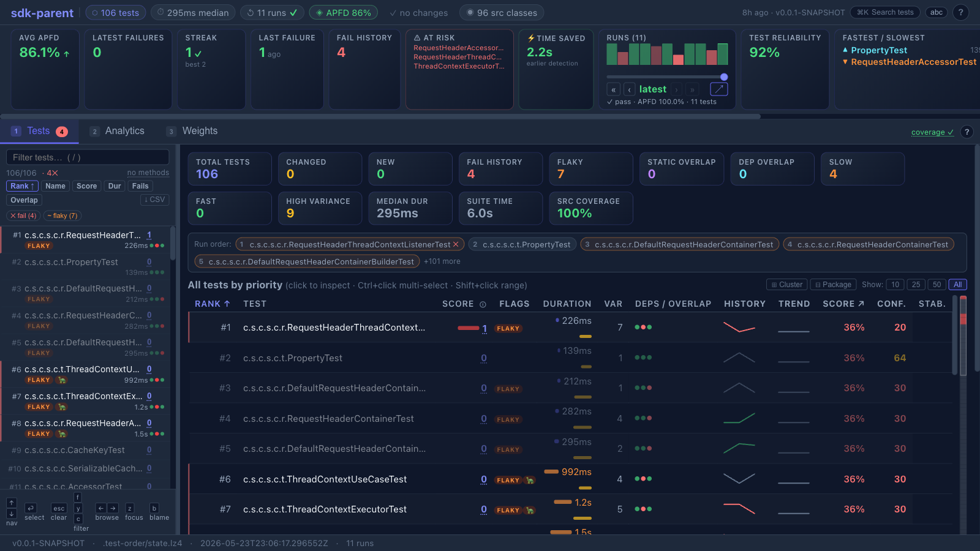Viewport: 980px width, 551px height.
Task: Toggle the fail (4) filter chip
Action: (23, 216)
